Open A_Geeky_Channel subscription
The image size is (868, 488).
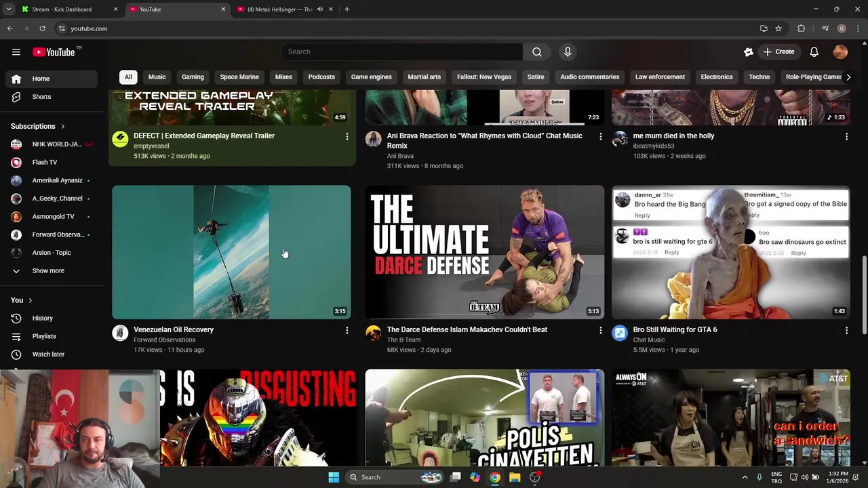point(52,199)
